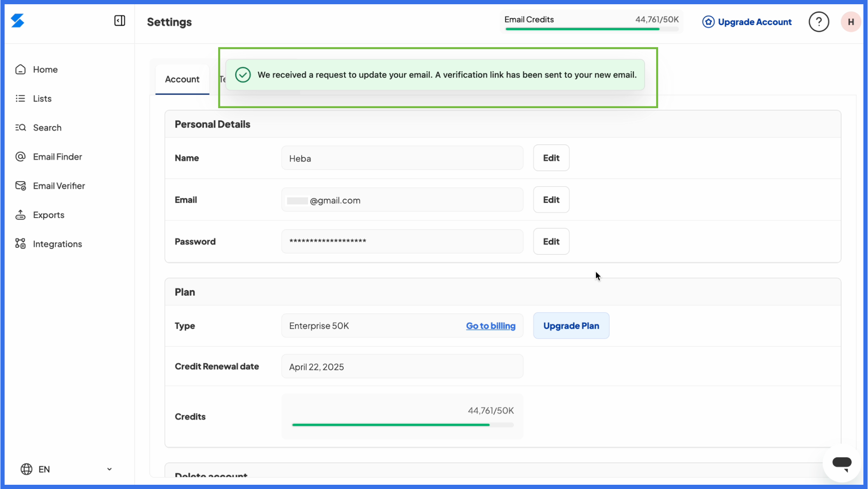The height and width of the screenshot is (489, 868).
Task: Click the Email Verifier envelope icon
Action: point(20,186)
